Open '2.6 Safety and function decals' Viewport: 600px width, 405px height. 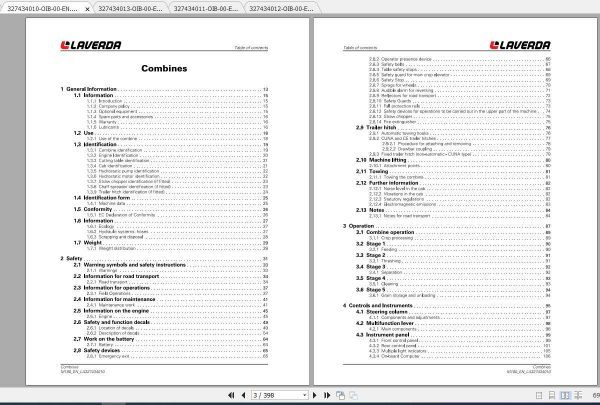(171, 322)
